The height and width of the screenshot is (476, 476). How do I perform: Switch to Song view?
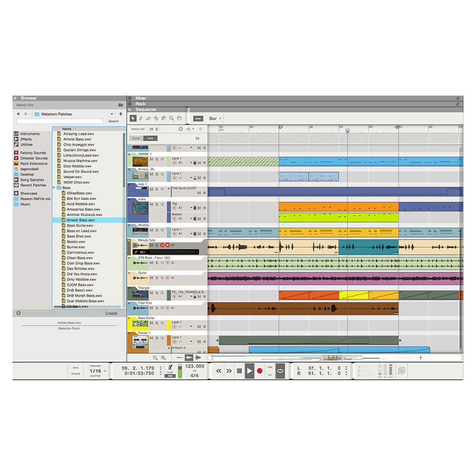[150, 138]
